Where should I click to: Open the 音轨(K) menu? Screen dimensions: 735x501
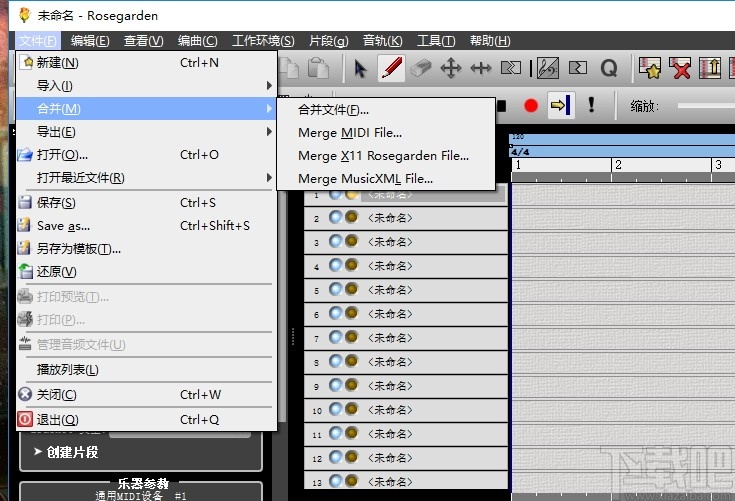click(382, 41)
